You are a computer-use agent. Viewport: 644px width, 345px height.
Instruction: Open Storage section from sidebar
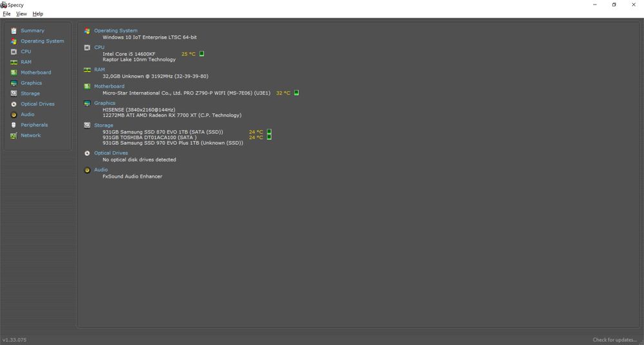[x=30, y=93]
